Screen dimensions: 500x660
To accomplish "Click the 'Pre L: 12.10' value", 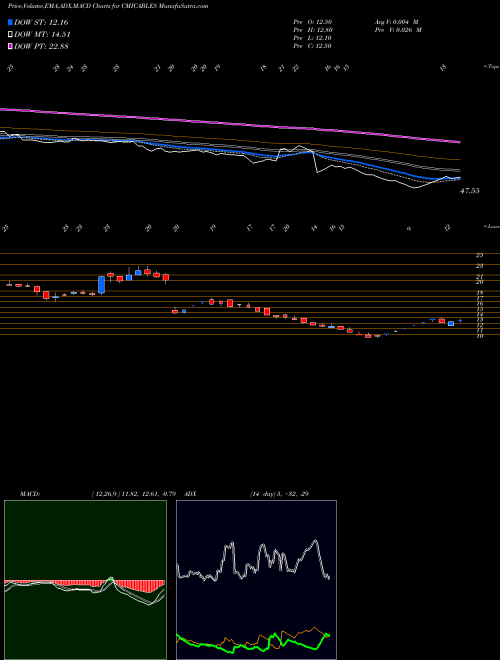I will click(x=313, y=38).
